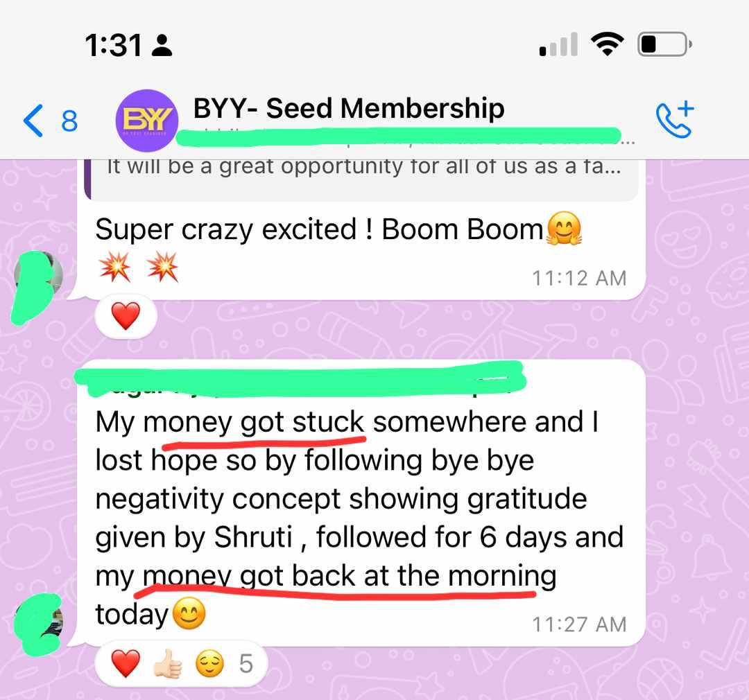This screenshot has width=749, height=700.
Task: Tap the thumbs up reaction emoji
Action: [168, 664]
